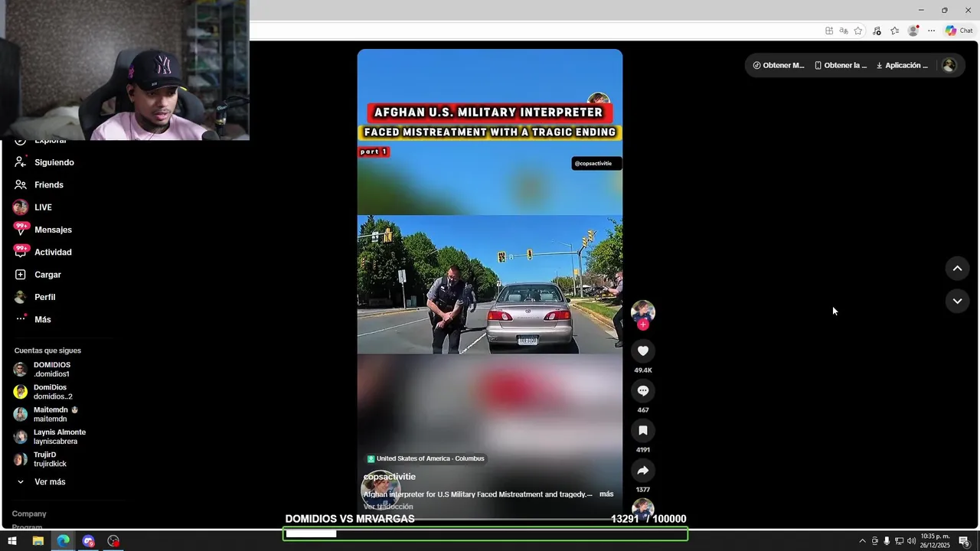Save the video using the bookmark icon
This screenshot has width=980, height=551.
pos(643,430)
